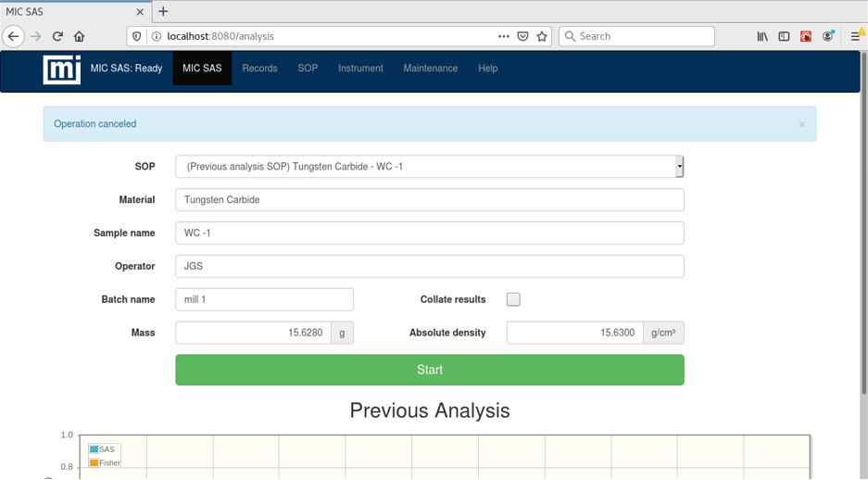868x480 pixels.
Task: Open the Firefox library icon
Action: [x=762, y=36]
